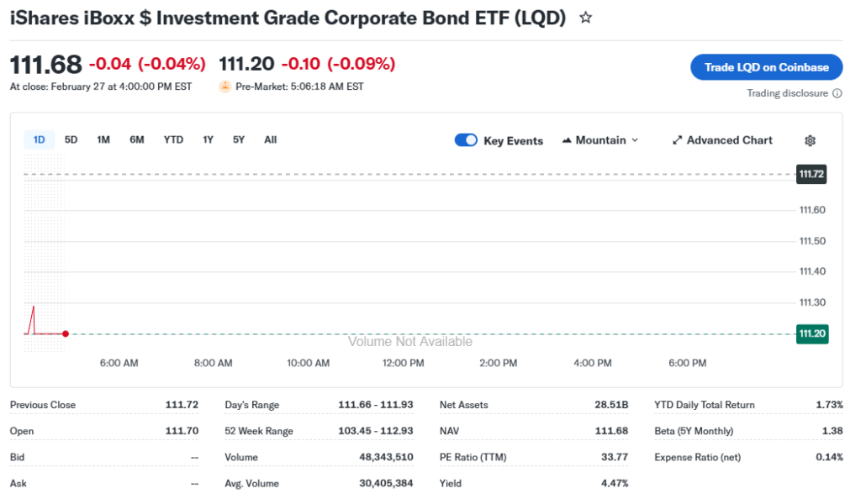Open chart settings gear icon
The width and height of the screenshot is (861, 504).
(x=811, y=140)
